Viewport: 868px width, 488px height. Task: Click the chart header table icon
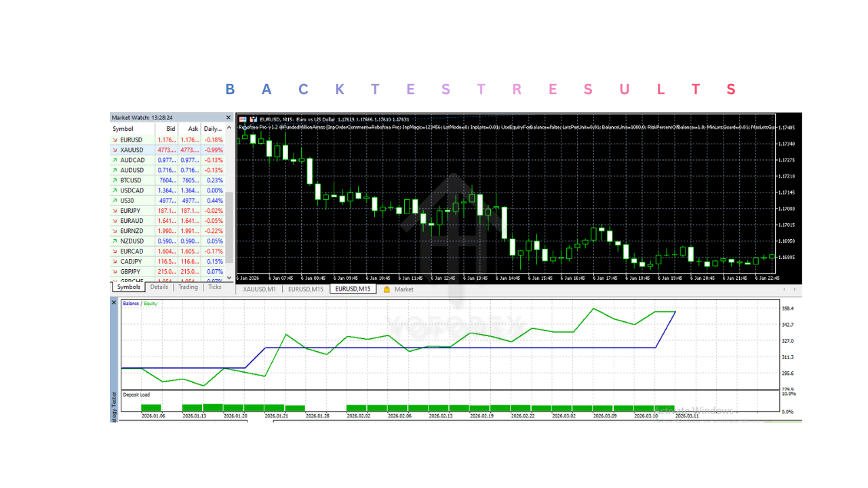pos(243,119)
